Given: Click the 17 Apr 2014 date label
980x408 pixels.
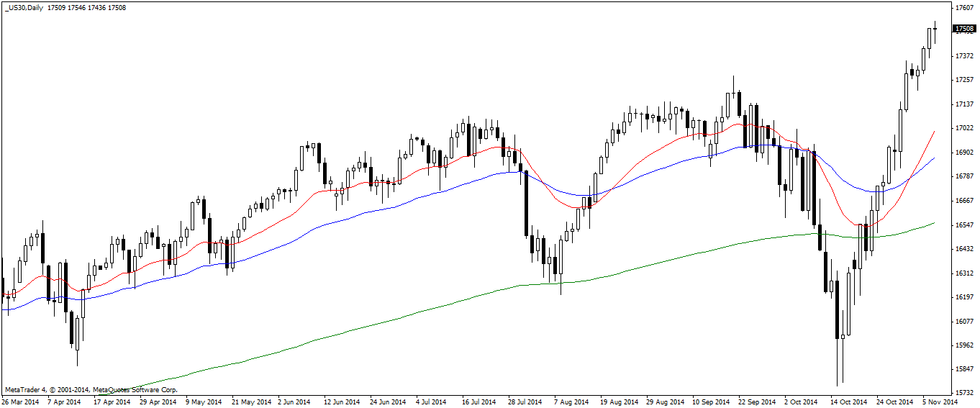Looking at the screenshot, I should point(113,402).
